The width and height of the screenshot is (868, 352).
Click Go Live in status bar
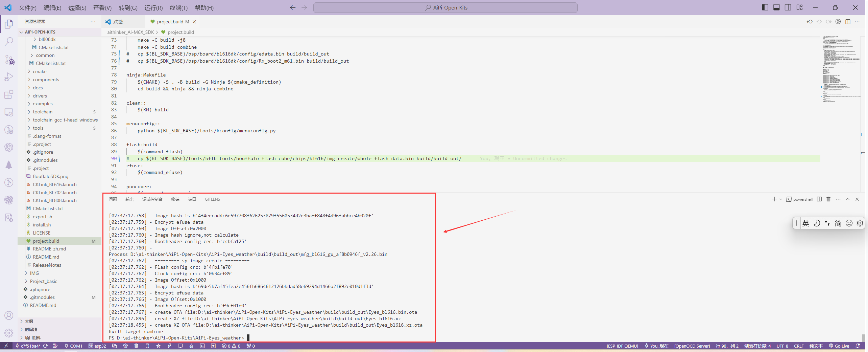(x=839, y=346)
